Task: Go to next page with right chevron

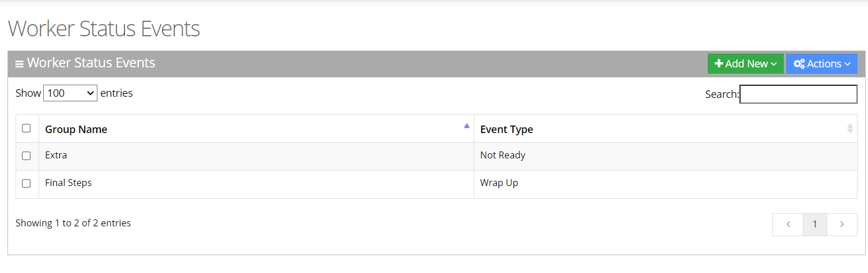Action: (x=842, y=225)
